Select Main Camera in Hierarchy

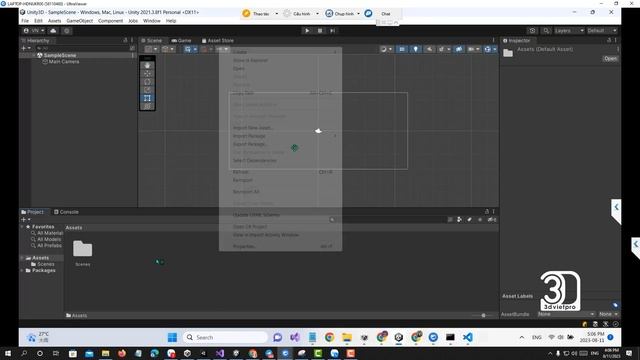(x=60, y=62)
